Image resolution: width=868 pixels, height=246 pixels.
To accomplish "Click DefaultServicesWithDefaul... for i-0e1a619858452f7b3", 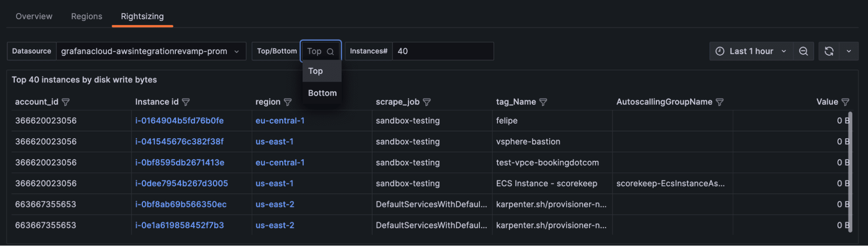I will pos(432,225).
